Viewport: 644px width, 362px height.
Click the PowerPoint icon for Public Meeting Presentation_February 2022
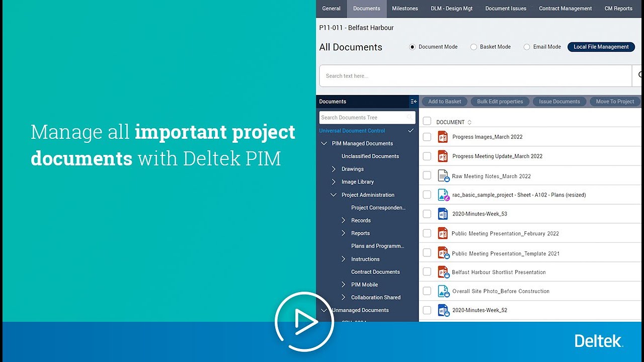[x=443, y=233]
